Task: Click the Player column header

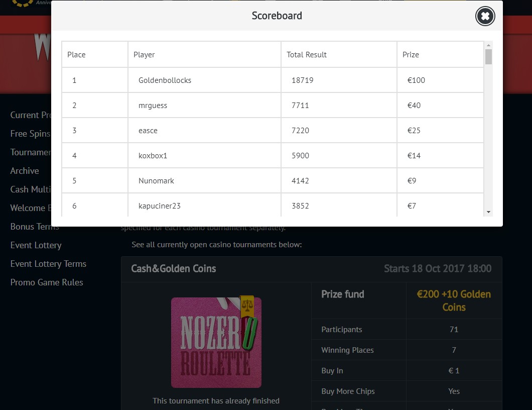Action: [x=144, y=55]
